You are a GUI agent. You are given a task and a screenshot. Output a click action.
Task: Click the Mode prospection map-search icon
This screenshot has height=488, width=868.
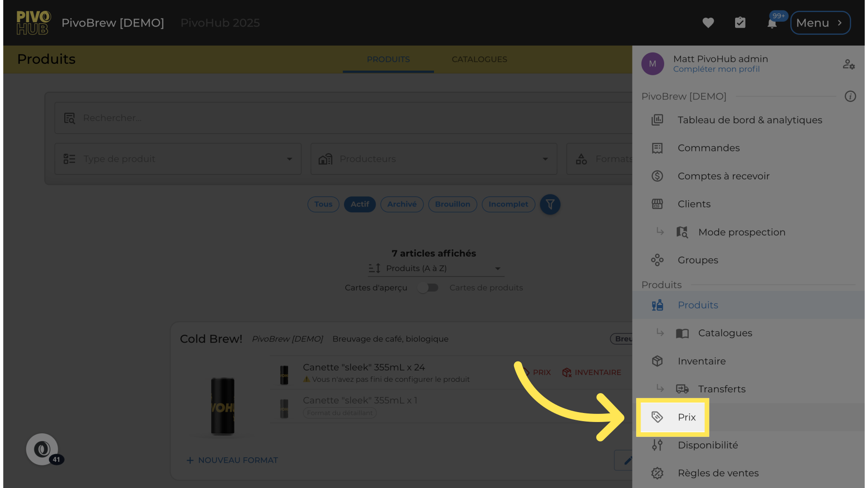point(682,232)
